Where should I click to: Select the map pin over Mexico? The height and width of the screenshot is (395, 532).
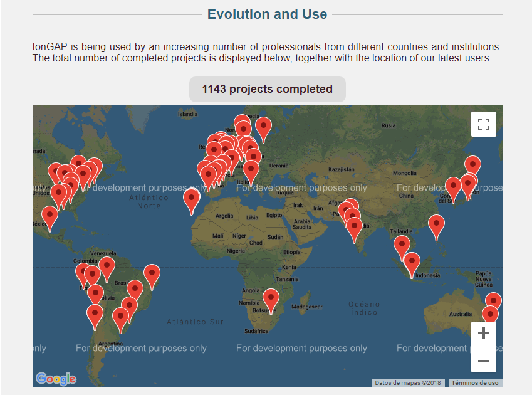click(x=50, y=216)
